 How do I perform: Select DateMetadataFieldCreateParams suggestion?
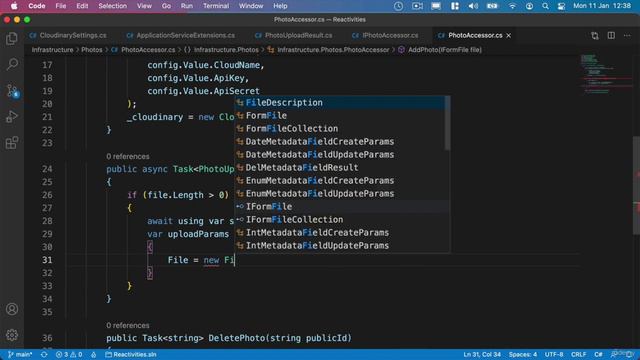tap(340, 142)
